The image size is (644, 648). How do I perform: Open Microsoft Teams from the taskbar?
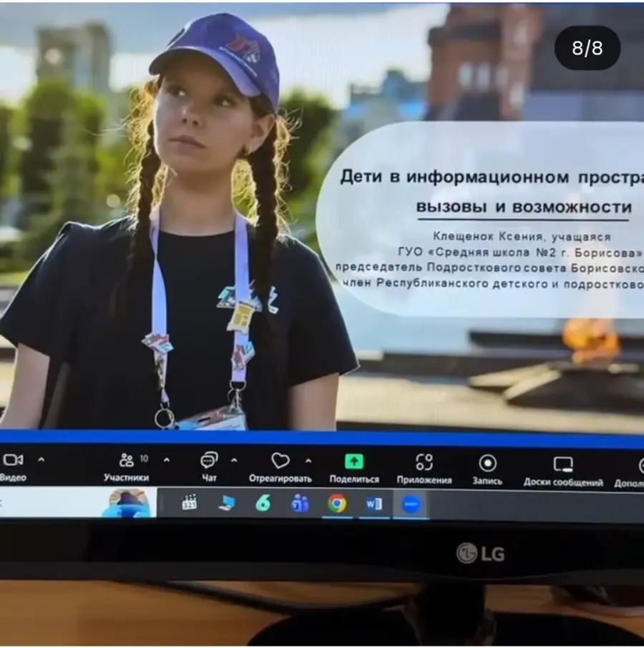click(x=300, y=504)
